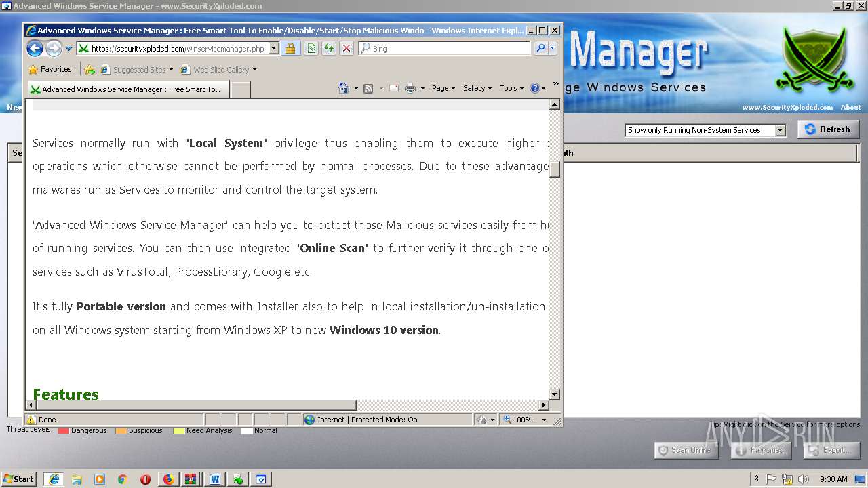
Task: Open the Safety menu
Action: [x=477, y=88]
